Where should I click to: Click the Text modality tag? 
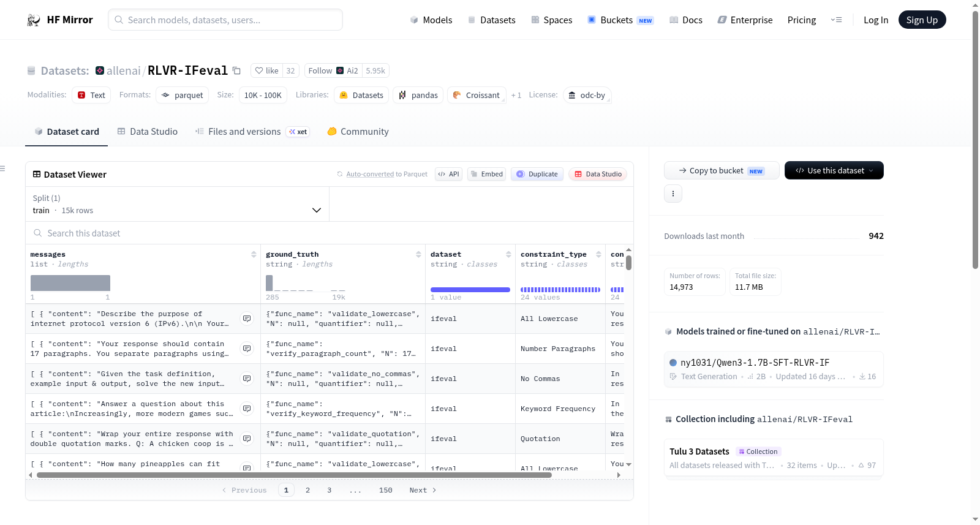[x=91, y=95]
